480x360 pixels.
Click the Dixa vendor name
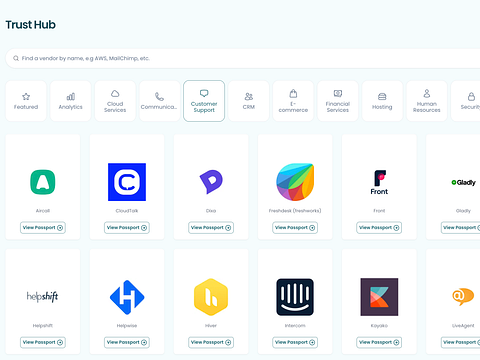[211, 211]
